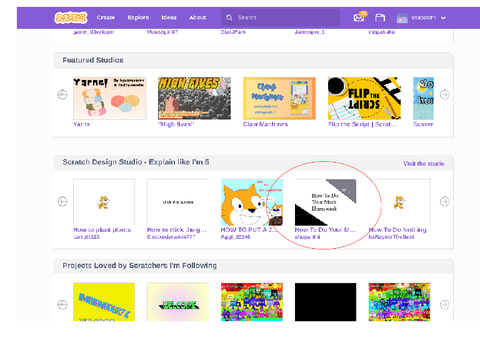
Task: Show previous Loved projects with left arrow
Action: click(62, 305)
